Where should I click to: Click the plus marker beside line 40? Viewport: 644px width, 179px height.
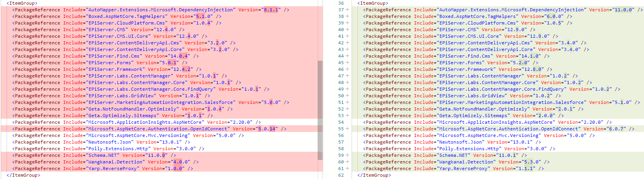[x=347, y=30]
